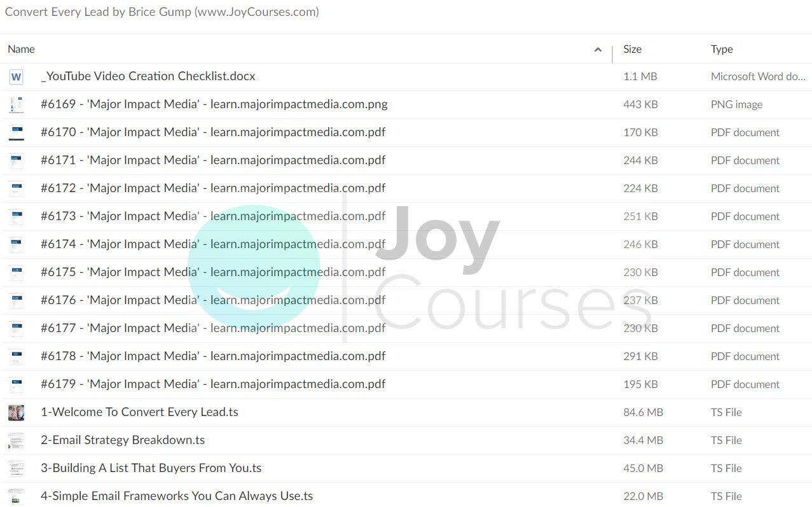Click the PDF document type for #6170
The width and height of the screenshot is (812, 507).
(745, 132)
